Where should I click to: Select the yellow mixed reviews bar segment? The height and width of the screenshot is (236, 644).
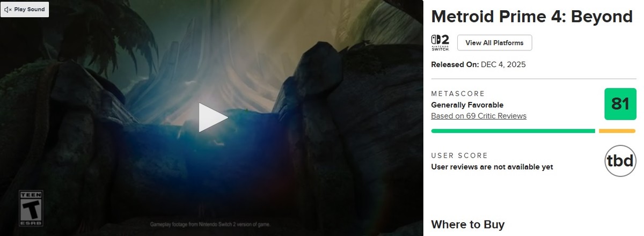tap(617, 131)
